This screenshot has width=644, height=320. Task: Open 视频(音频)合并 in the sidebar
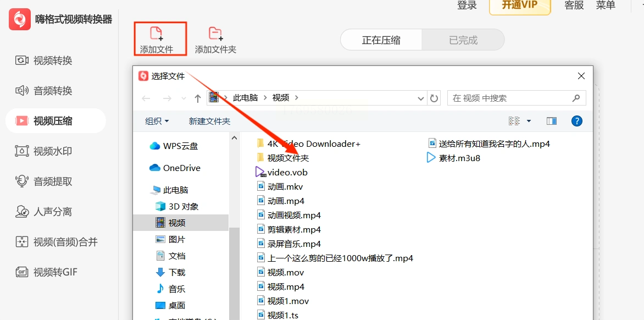coord(56,241)
